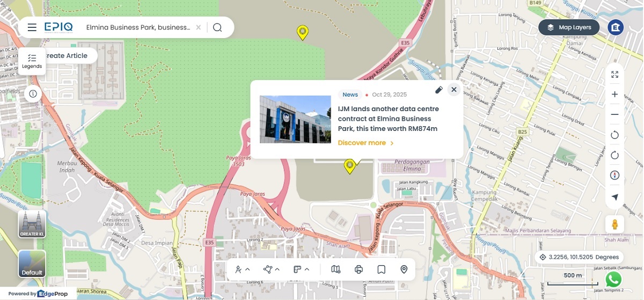Click the map settings icon in toolbar

tap(336, 269)
